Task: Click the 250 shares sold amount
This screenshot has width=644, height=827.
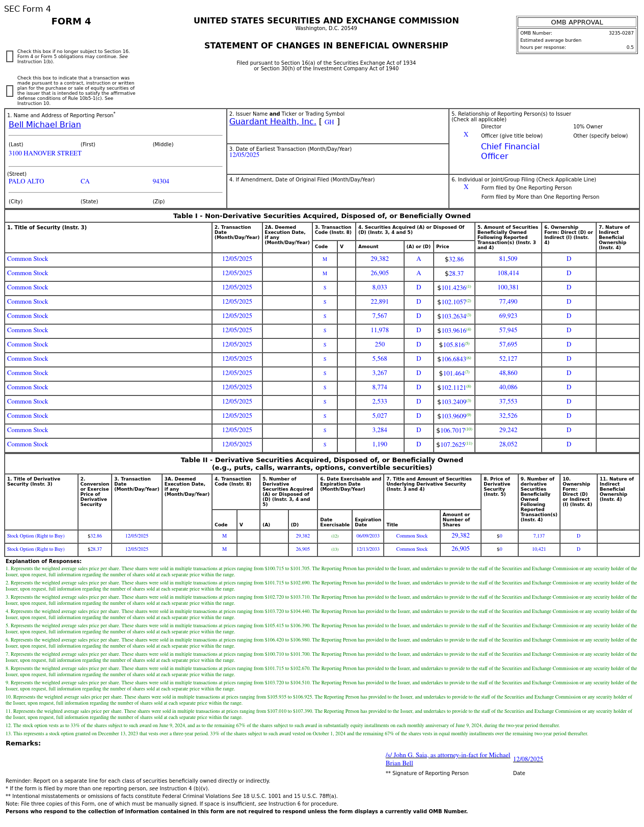Action: 380,345
